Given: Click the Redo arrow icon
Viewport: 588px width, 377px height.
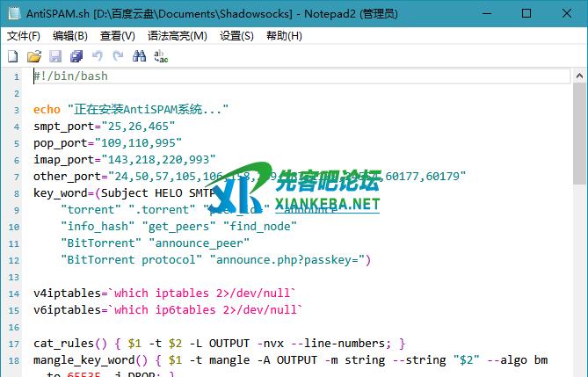Looking at the screenshot, I should (118, 56).
